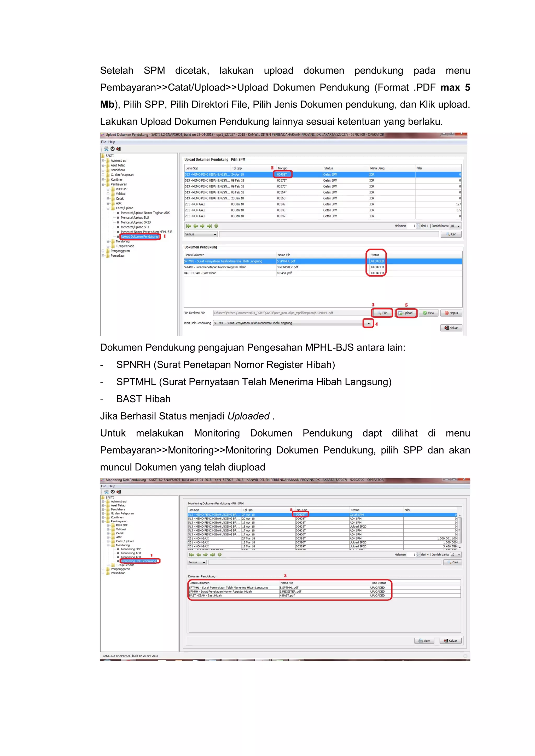The height and width of the screenshot is (756, 535).
Task: Click the Pilih file browse button
Action: [382, 313]
